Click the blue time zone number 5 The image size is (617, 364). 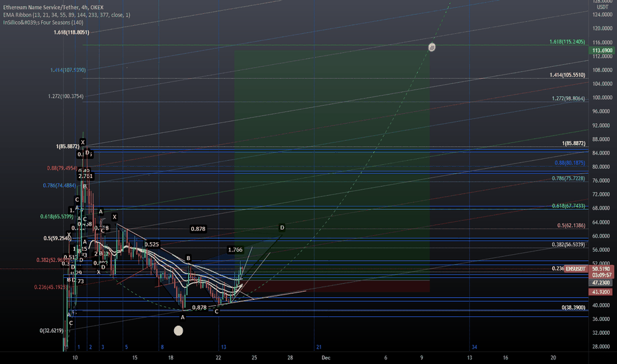(x=126, y=347)
